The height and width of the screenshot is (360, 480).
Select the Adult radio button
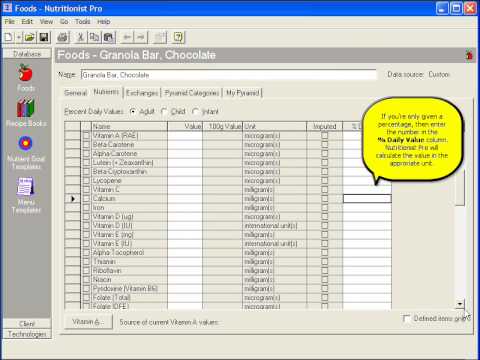[x=133, y=112]
